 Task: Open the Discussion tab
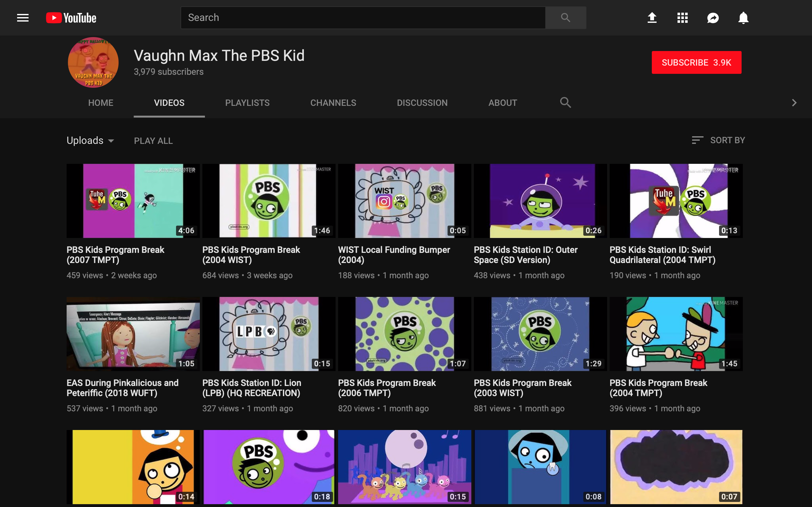coord(422,103)
